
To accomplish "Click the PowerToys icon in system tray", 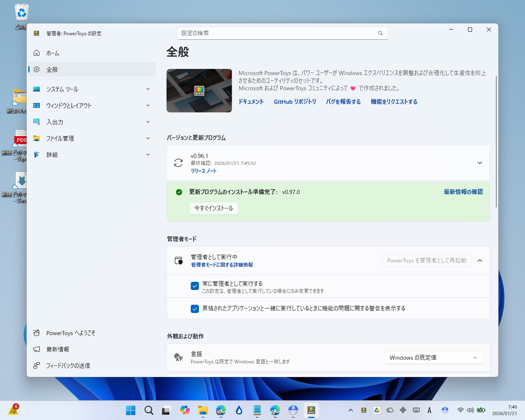I will click(x=364, y=410).
